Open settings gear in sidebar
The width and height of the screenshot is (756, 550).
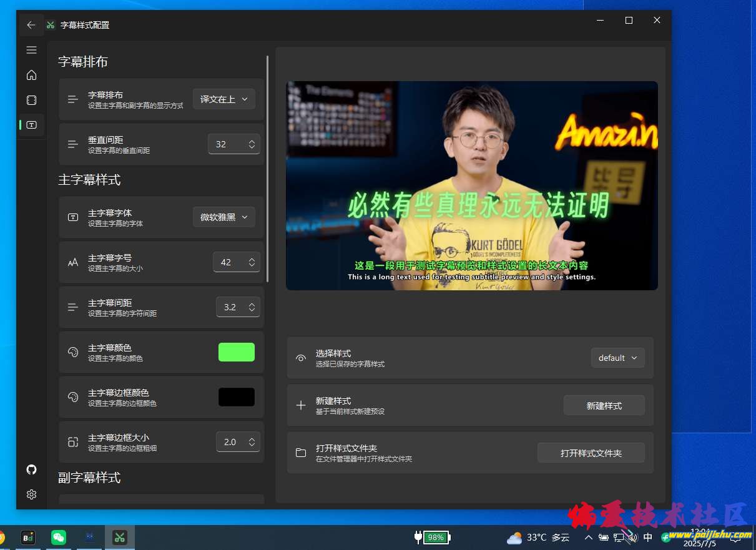pos(31,494)
